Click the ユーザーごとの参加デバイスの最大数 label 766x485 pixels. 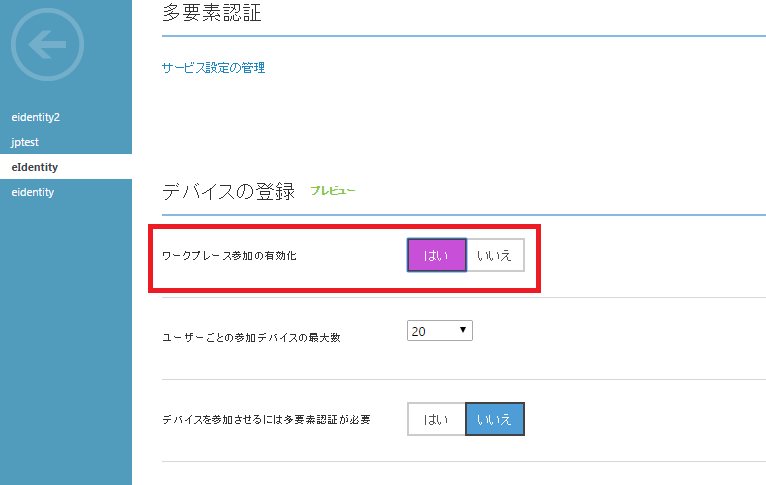(x=251, y=338)
